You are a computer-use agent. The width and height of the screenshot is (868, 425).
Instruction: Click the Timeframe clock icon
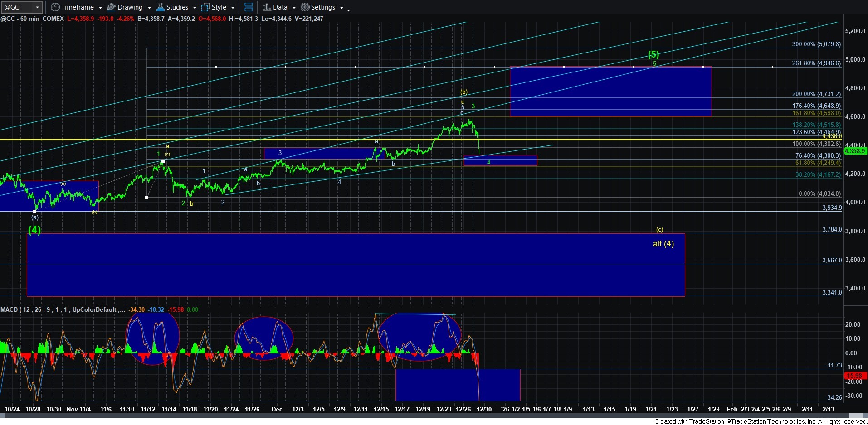tap(55, 7)
